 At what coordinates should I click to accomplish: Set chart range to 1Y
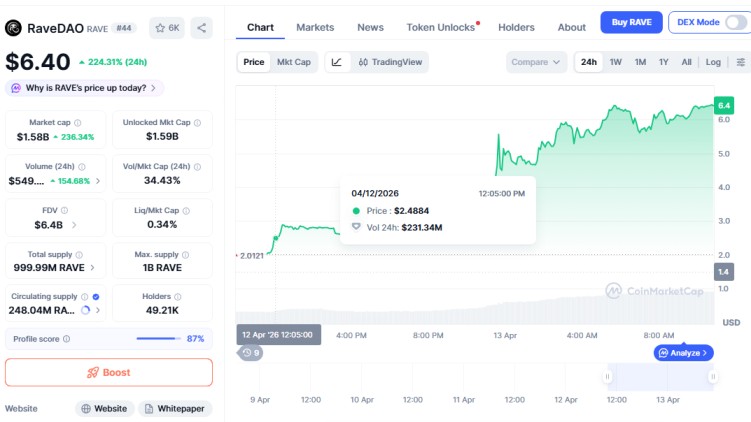pos(663,62)
